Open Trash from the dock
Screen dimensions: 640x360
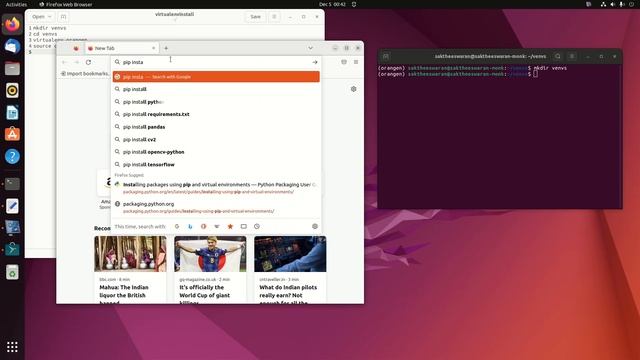click(12, 272)
